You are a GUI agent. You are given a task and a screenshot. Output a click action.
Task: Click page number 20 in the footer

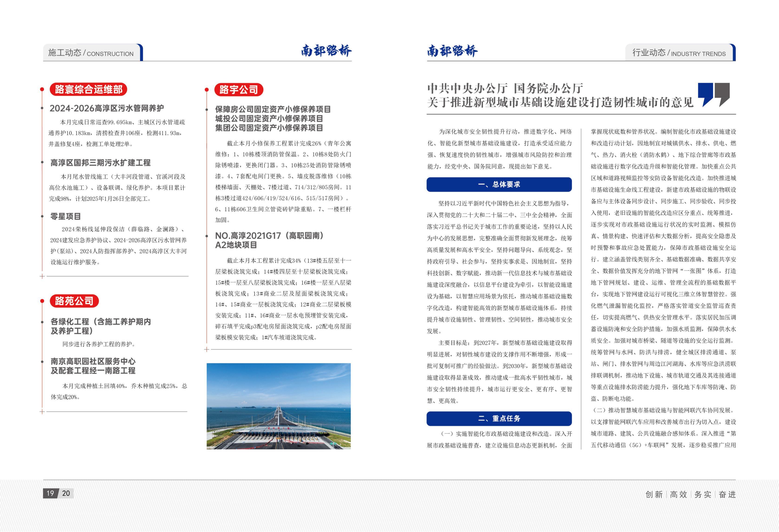66,493
